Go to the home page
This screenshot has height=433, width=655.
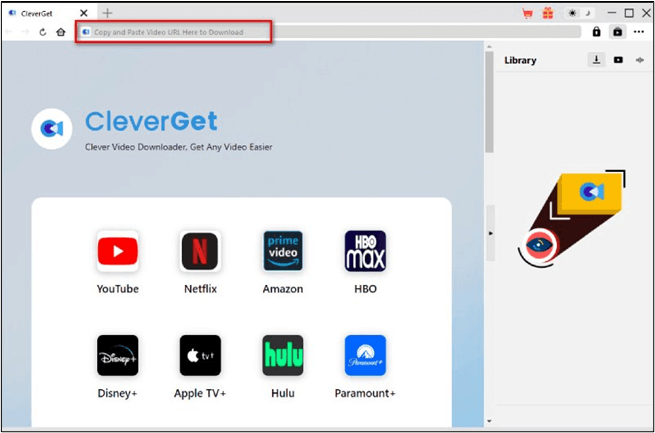coord(61,32)
